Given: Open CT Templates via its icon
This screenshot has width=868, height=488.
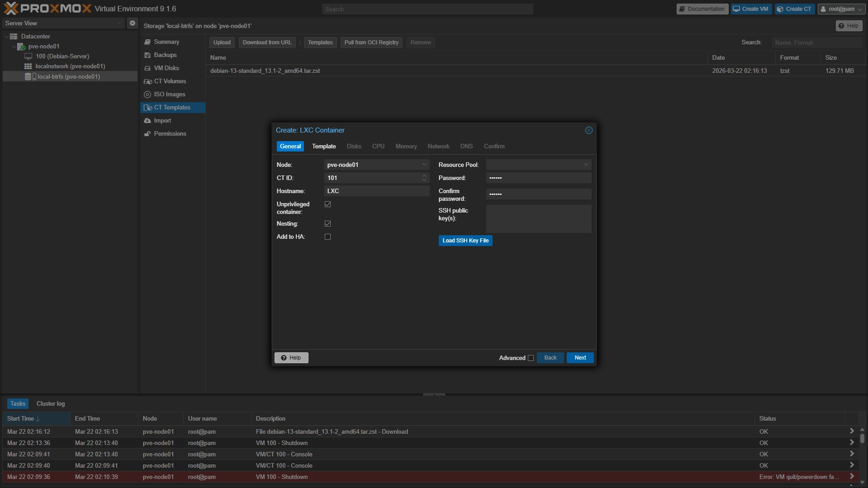Looking at the screenshot, I should tap(147, 108).
